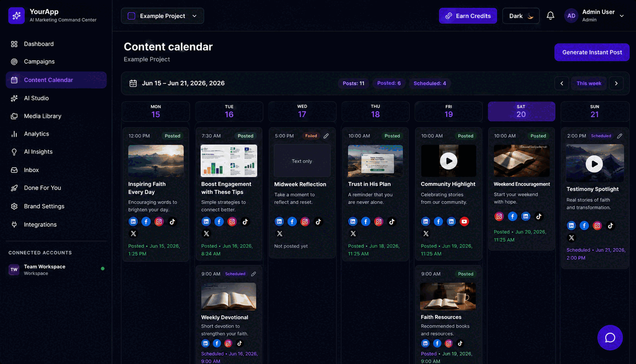Click X icon on Testimony Spotlight card
This screenshot has width=636, height=364.
[x=571, y=238]
